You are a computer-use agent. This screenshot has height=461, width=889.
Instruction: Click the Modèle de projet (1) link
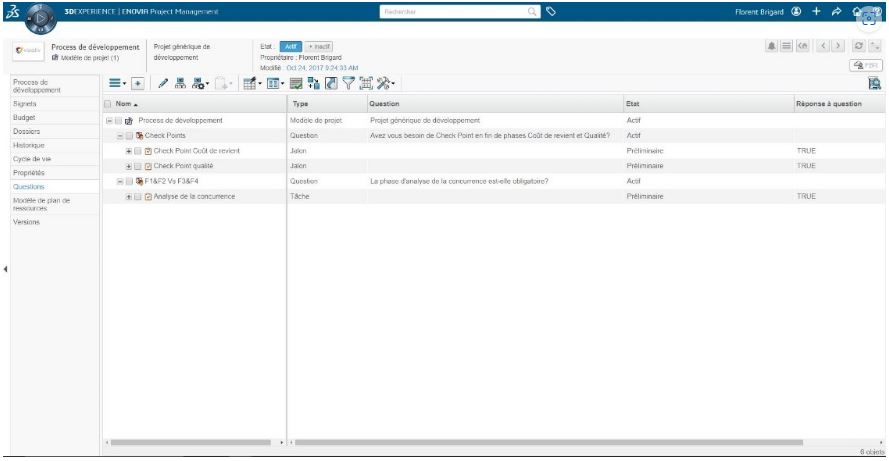[90, 58]
